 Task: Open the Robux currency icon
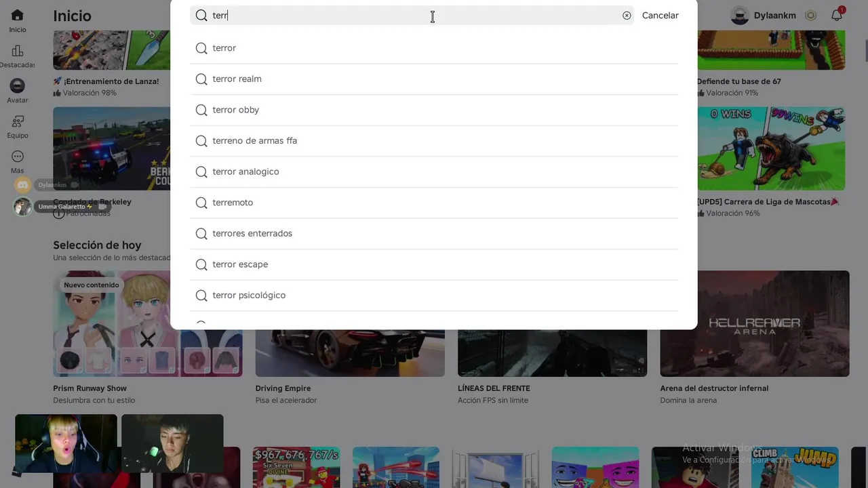810,16
